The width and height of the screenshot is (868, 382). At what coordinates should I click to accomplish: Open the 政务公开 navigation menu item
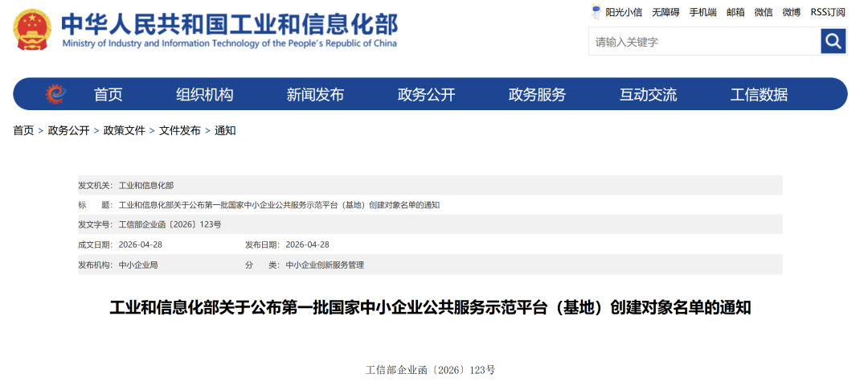pyautogui.click(x=426, y=95)
